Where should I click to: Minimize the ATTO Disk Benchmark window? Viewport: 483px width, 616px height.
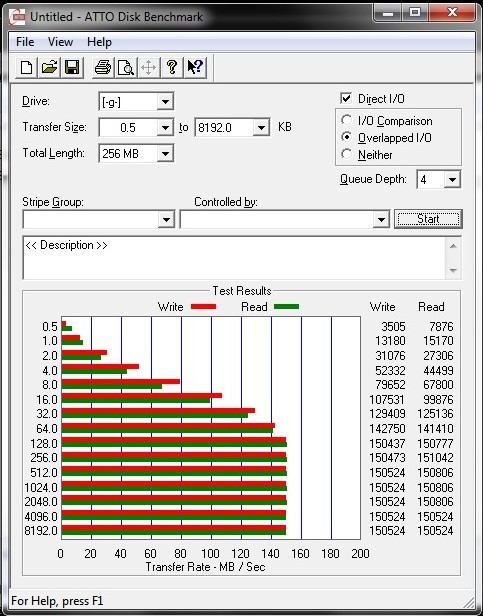(x=388, y=13)
